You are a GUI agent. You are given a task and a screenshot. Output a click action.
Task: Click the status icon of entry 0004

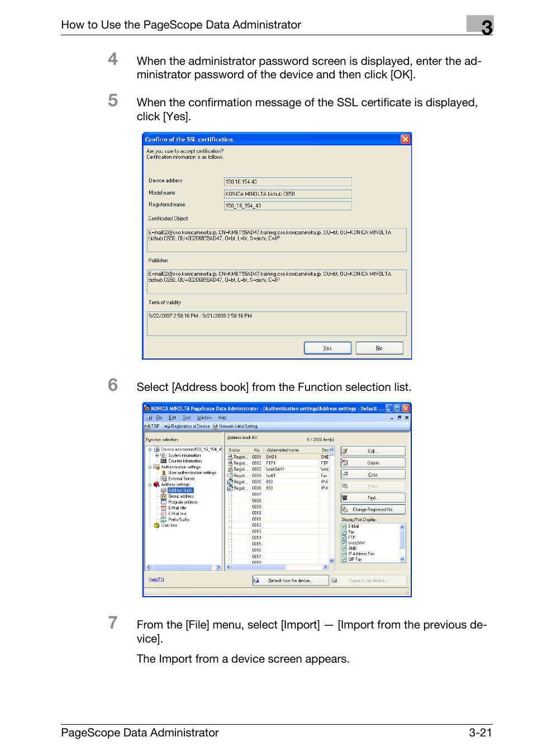[x=230, y=475]
